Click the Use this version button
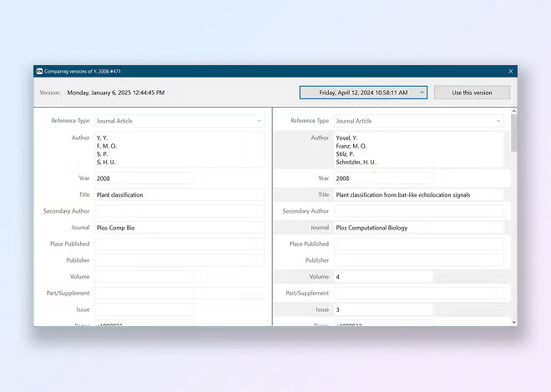 [472, 93]
